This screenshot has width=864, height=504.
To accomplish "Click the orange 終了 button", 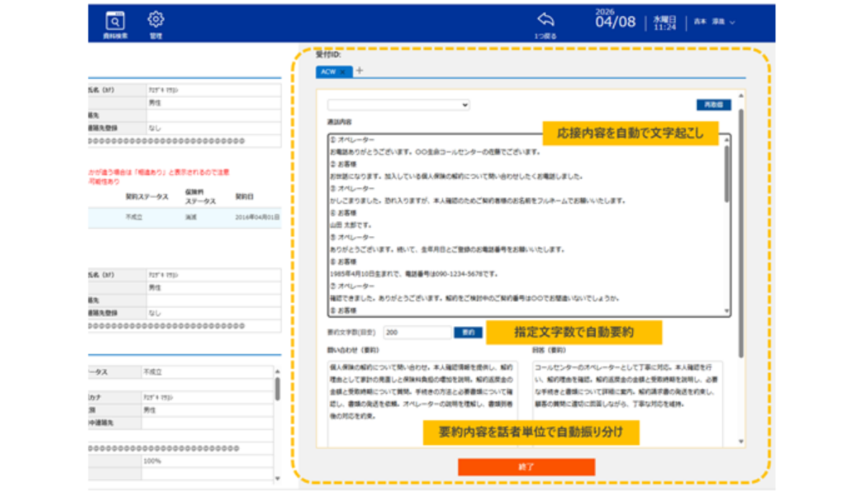I will (526, 467).
